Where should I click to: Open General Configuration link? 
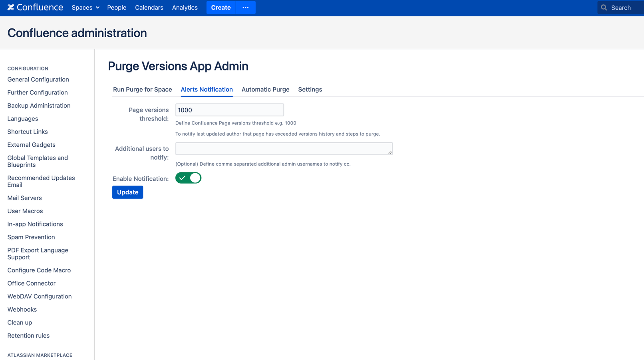click(38, 80)
